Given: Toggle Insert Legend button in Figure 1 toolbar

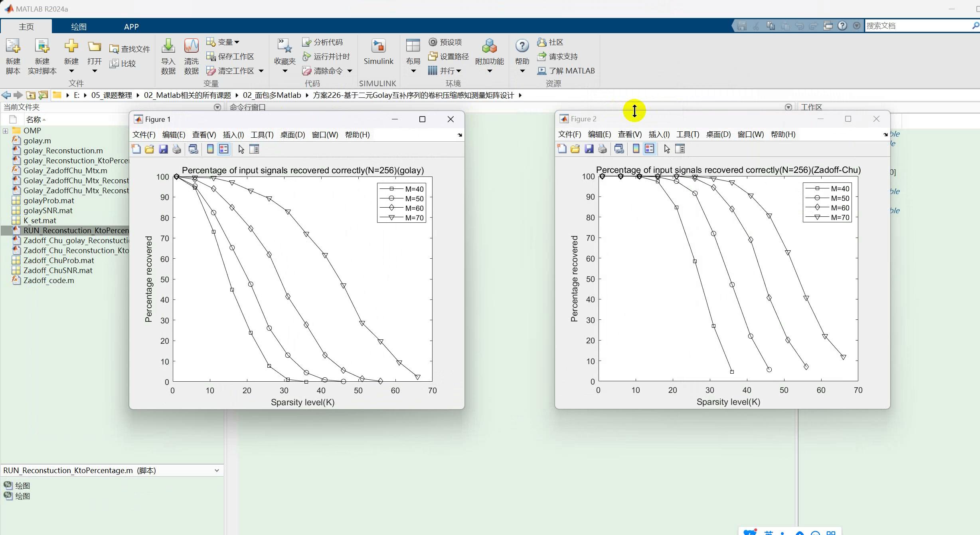Looking at the screenshot, I should click(224, 149).
